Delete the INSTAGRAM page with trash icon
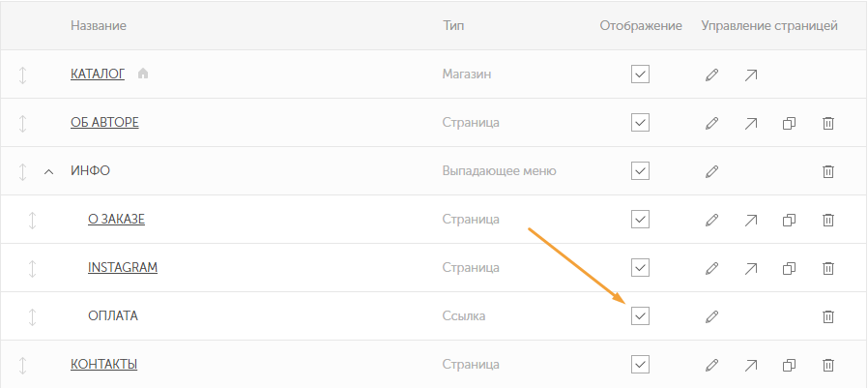Viewport: 868px width, 388px height. pyautogui.click(x=828, y=268)
